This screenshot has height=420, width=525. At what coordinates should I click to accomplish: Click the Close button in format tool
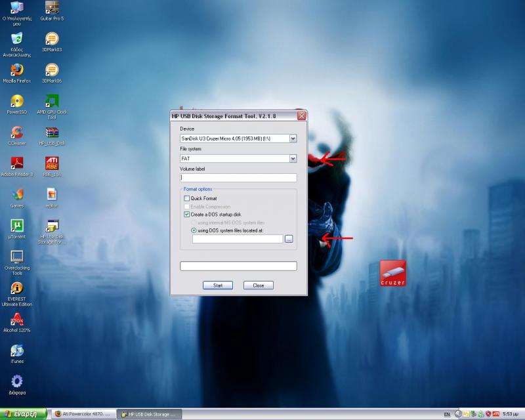pos(258,285)
